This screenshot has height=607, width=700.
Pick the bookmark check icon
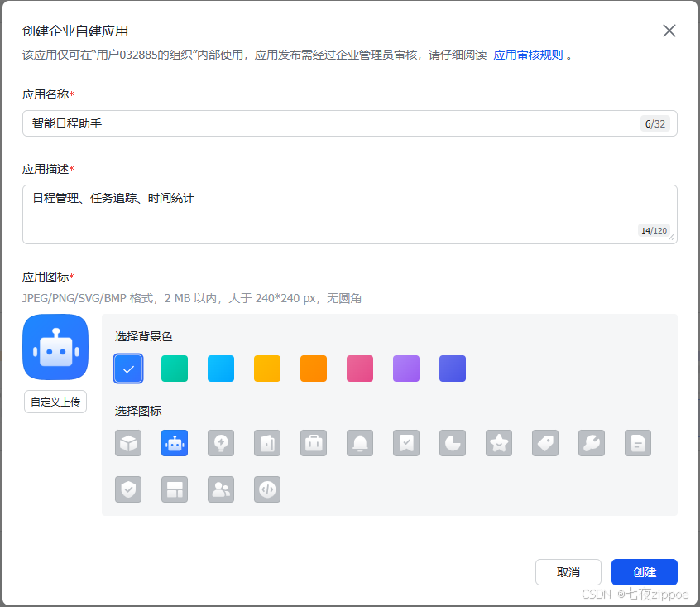tap(406, 443)
